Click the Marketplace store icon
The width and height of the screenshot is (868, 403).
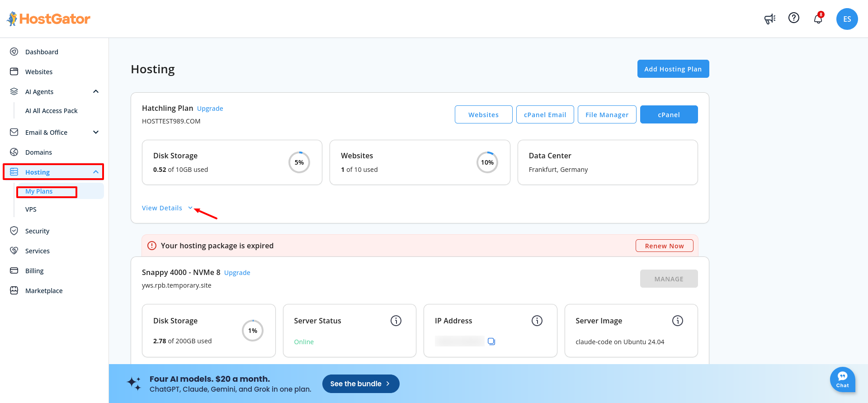click(x=14, y=290)
